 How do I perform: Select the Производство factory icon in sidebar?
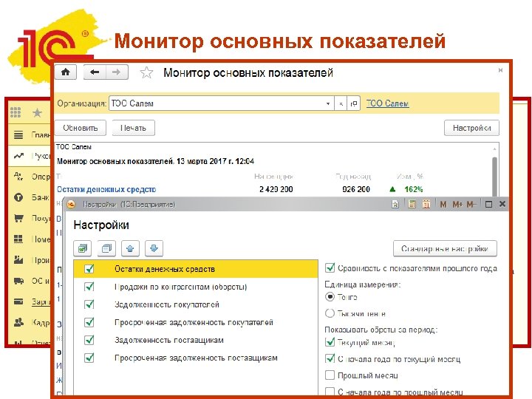pos(18,260)
